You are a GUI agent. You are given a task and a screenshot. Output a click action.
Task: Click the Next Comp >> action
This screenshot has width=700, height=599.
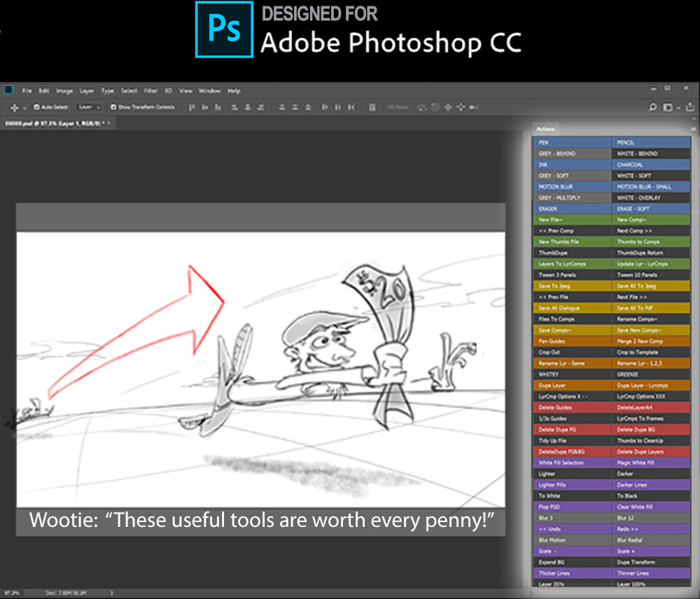[x=651, y=231]
